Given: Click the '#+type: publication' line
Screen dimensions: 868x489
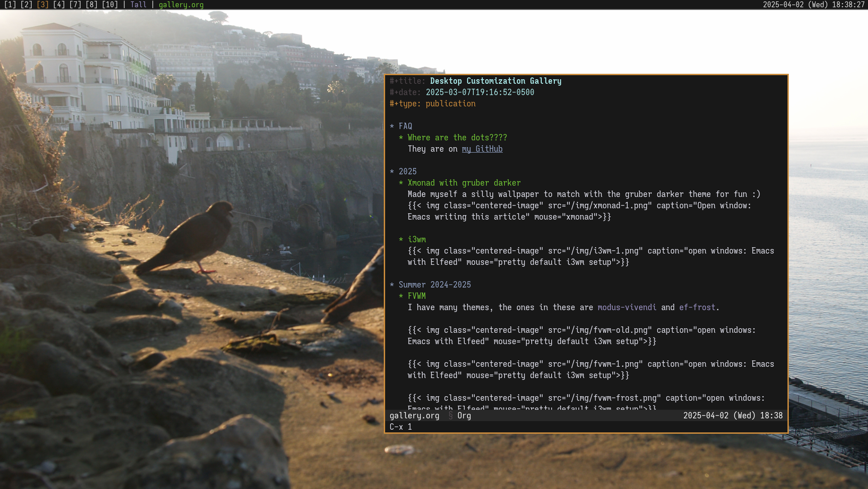Looking at the screenshot, I should (433, 104).
